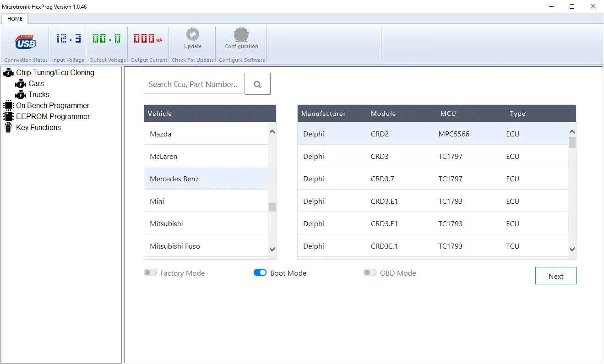The width and height of the screenshot is (604, 364).
Task: Select the CRD3E.1 module row
Action: (x=433, y=246)
